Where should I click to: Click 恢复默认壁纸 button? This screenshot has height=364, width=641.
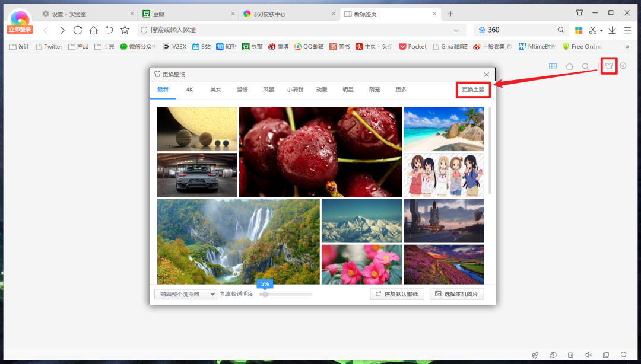(x=397, y=294)
